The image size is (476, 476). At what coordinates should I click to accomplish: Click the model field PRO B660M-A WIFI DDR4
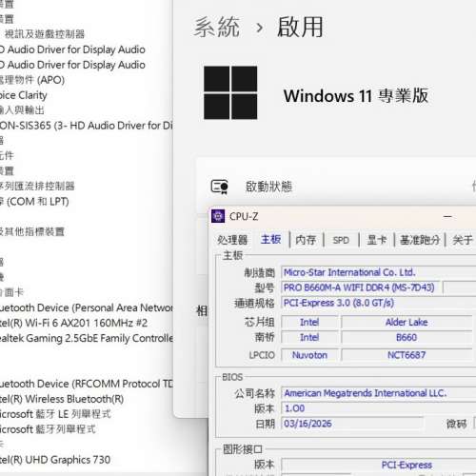[360, 288]
